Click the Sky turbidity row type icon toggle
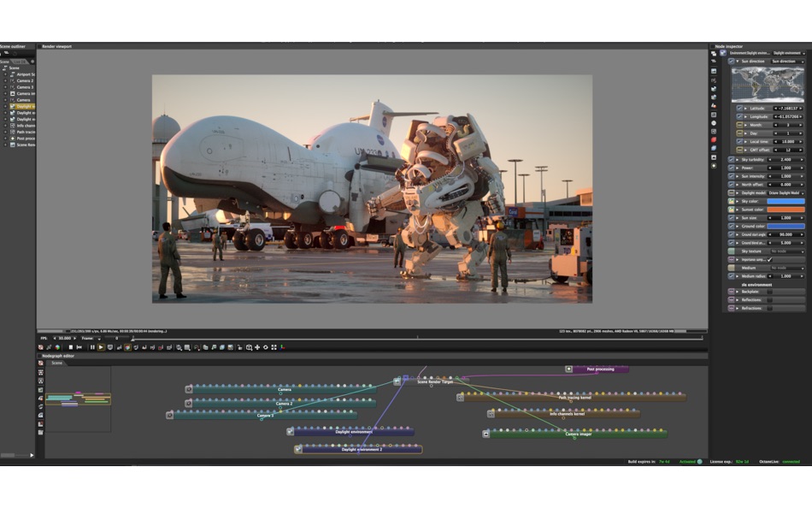 731,160
